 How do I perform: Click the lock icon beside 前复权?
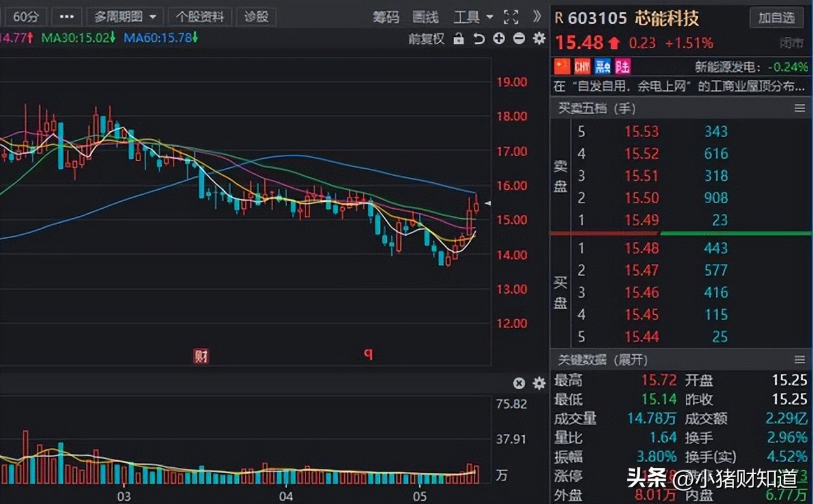(x=459, y=39)
